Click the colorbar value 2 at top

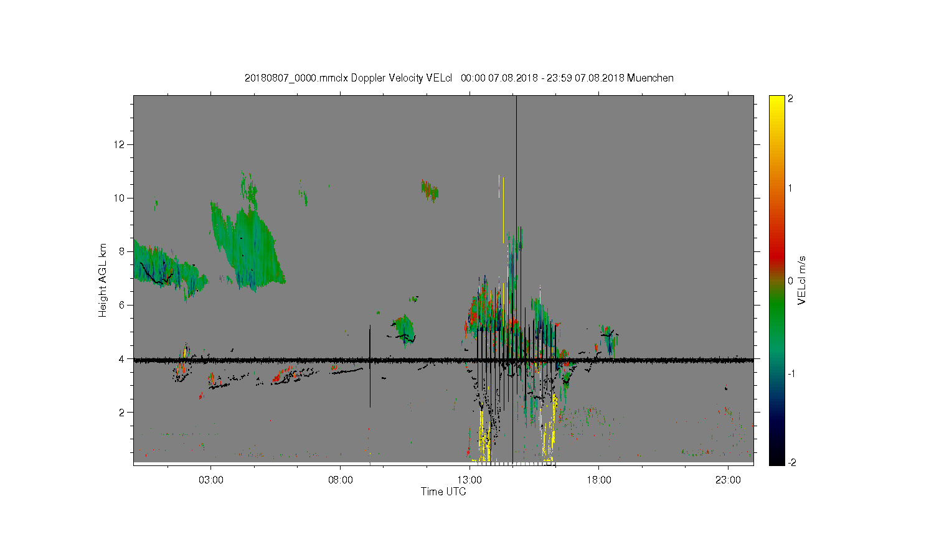coord(791,99)
